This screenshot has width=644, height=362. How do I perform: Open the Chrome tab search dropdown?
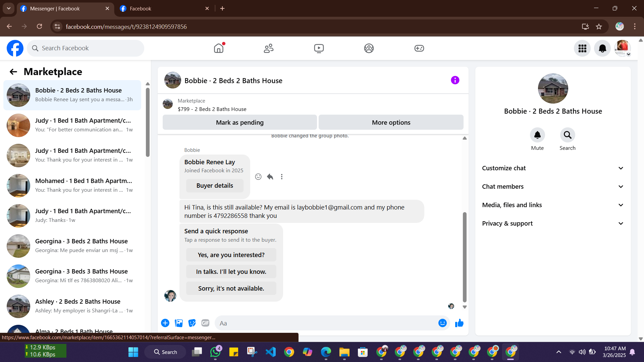point(9,8)
